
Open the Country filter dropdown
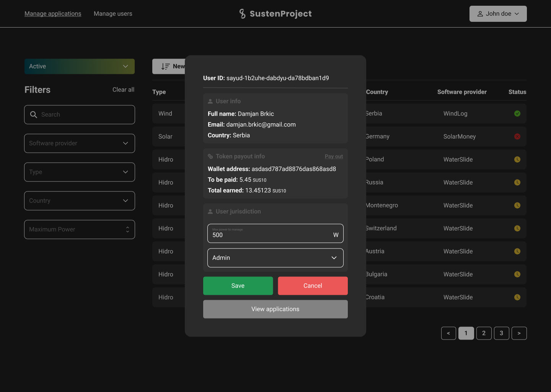click(79, 201)
